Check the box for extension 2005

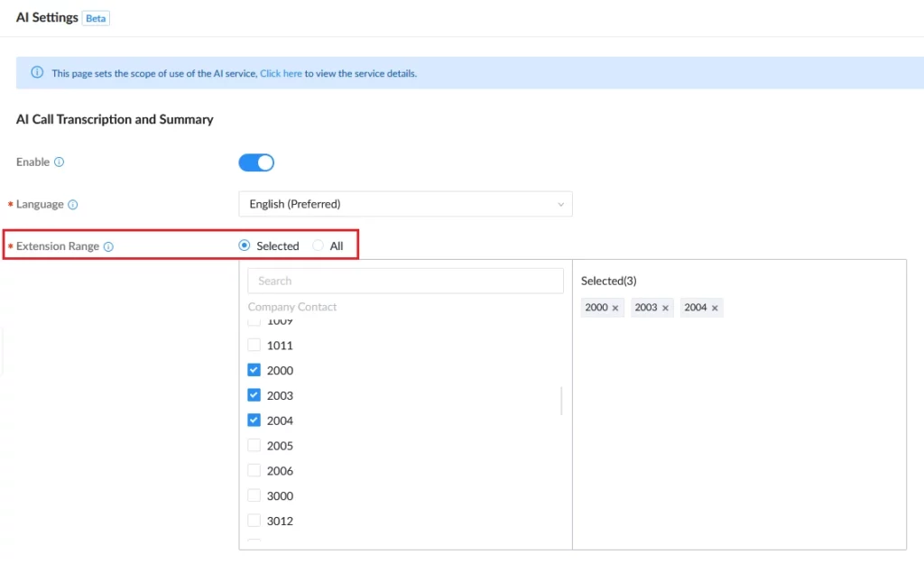254,445
